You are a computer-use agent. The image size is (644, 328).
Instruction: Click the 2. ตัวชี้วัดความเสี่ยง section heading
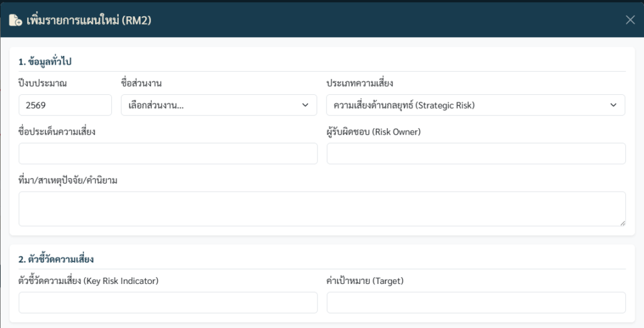[57, 259]
